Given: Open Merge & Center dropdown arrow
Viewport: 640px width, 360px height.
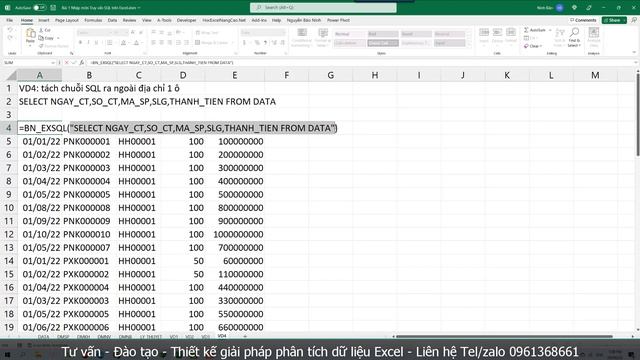Looking at the screenshot, I should (232, 42).
